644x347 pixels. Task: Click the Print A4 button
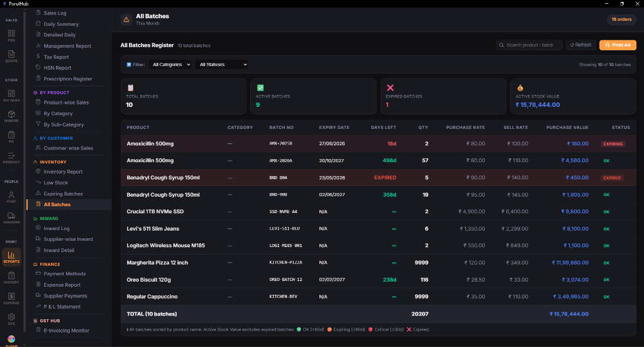click(618, 45)
